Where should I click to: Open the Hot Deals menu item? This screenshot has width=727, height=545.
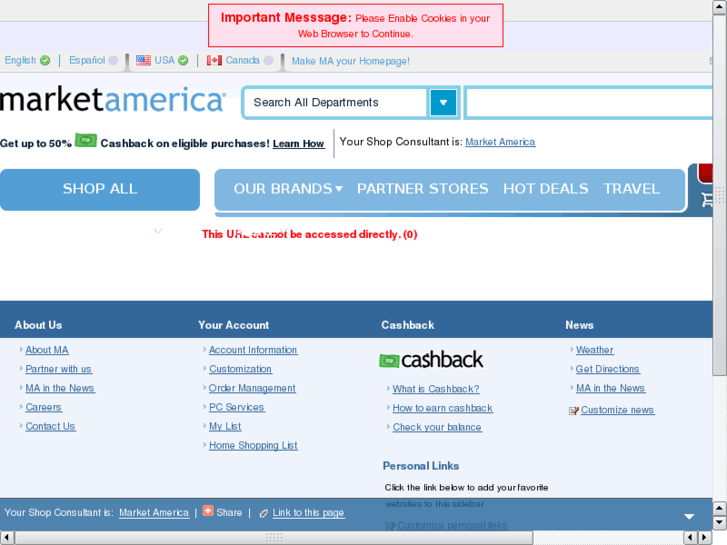click(x=545, y=189)
